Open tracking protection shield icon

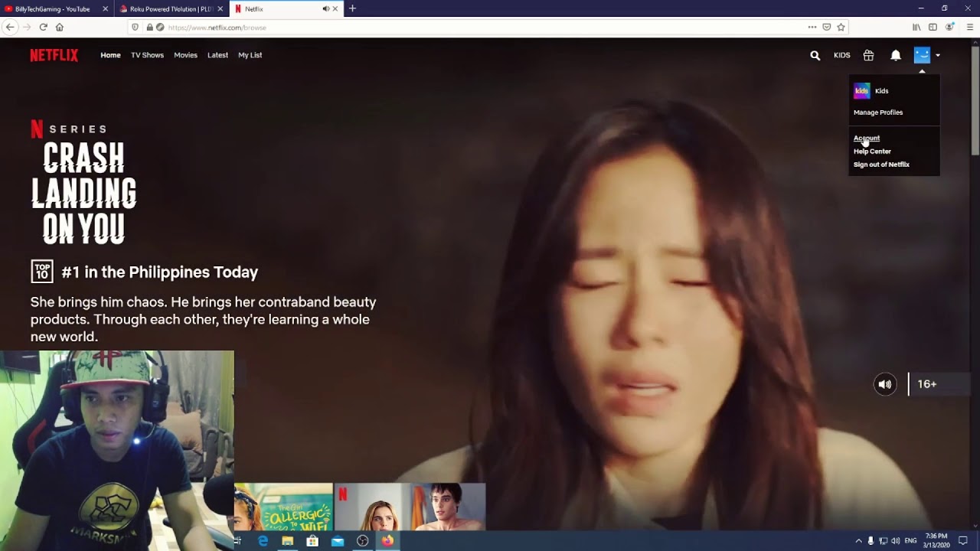[x=136, y=27]
